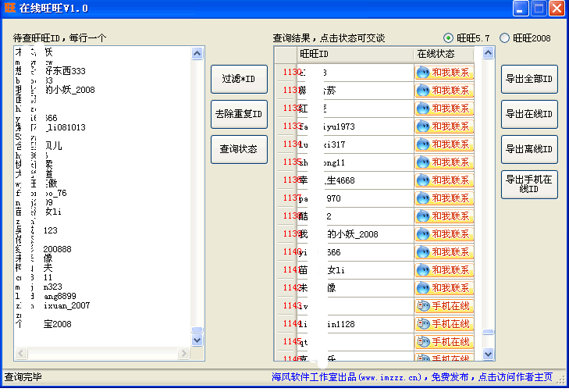Click down arrow of results table scrollbar
The height and width of the screenshot is (392, 569).
tap(488, 354)
